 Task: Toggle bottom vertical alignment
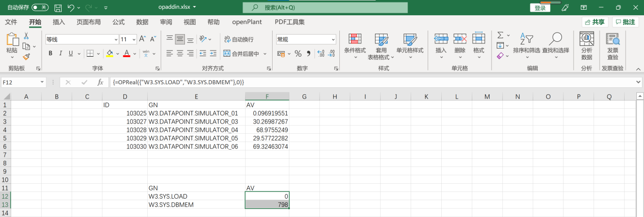point(190,39)
